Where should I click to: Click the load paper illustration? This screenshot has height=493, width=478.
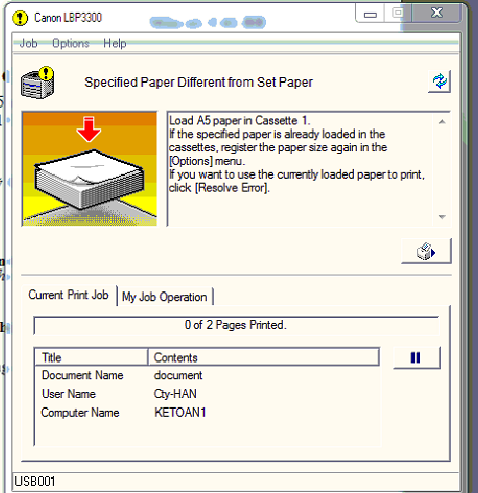coord(89,169)
